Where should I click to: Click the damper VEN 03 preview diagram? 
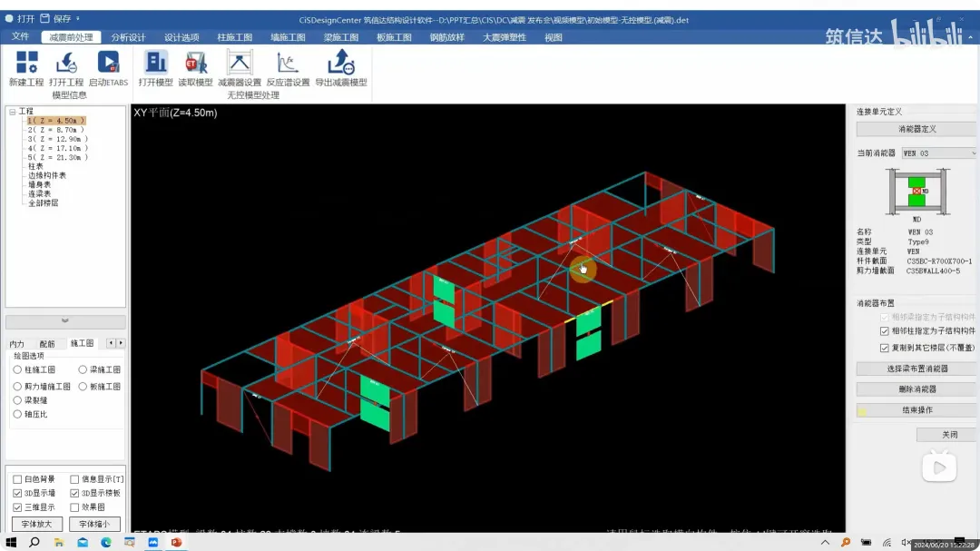tap(916, 192)
